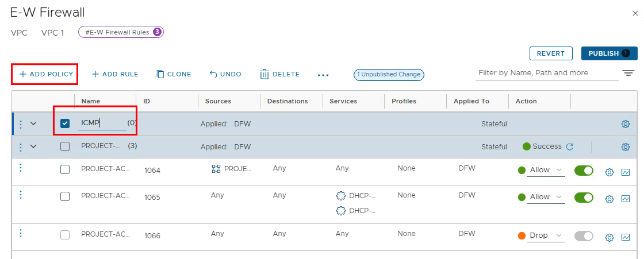Collapse the PROJECT policy section chevron
The height and width of the screenshot is (259, 644).
point(33,146)
